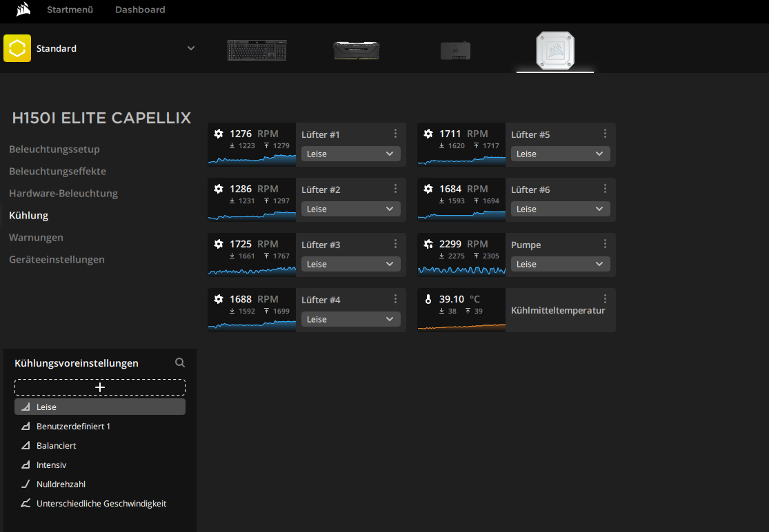Open Pumpe Leise preset dropdown
Viewport: 769px width, 532px height.
[561, 264]
